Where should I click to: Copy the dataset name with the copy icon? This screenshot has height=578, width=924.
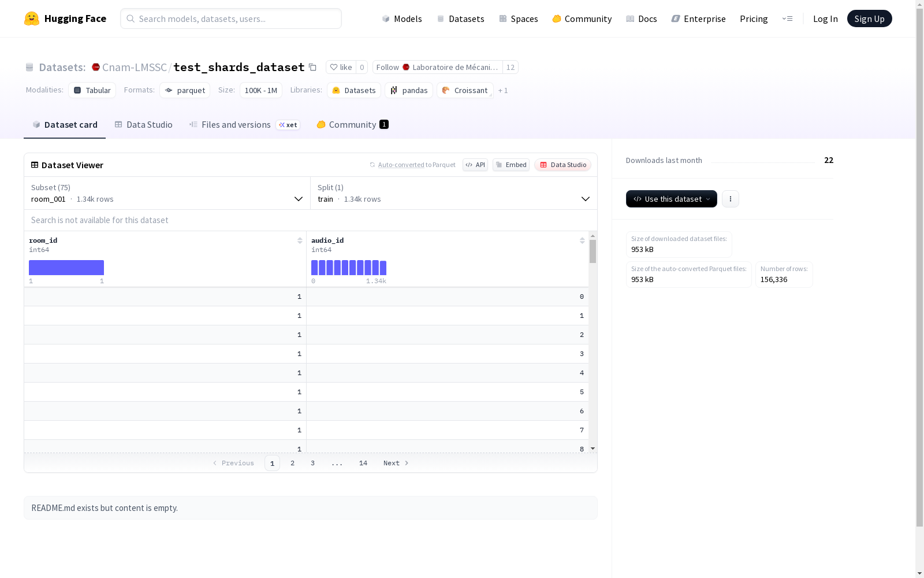coord(312,67)
